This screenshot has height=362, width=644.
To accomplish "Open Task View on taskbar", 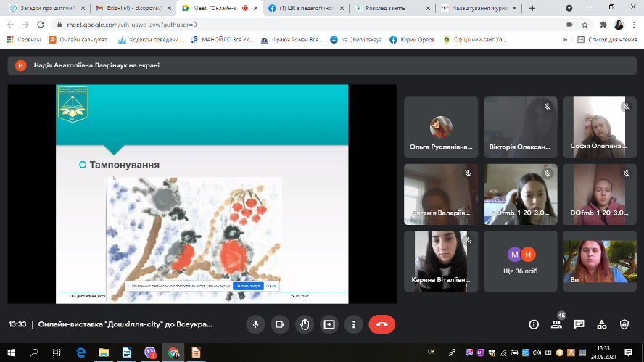I will (x=57, y=353).
